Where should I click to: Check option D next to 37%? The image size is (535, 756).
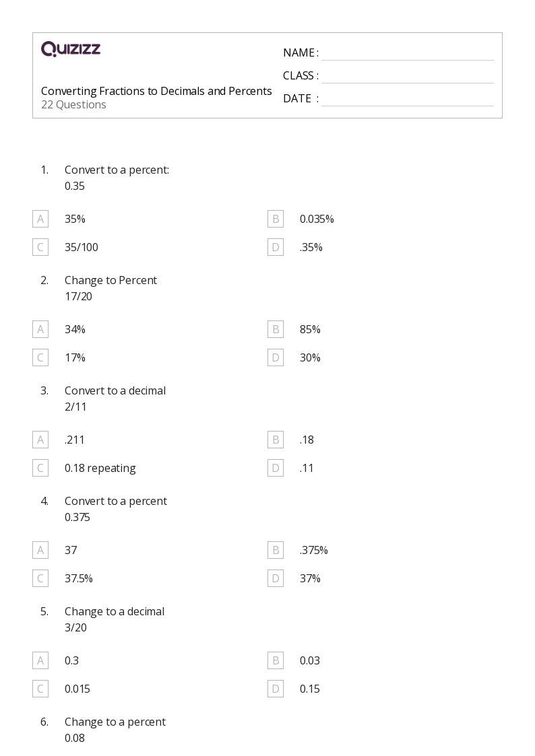coord(275,578)
